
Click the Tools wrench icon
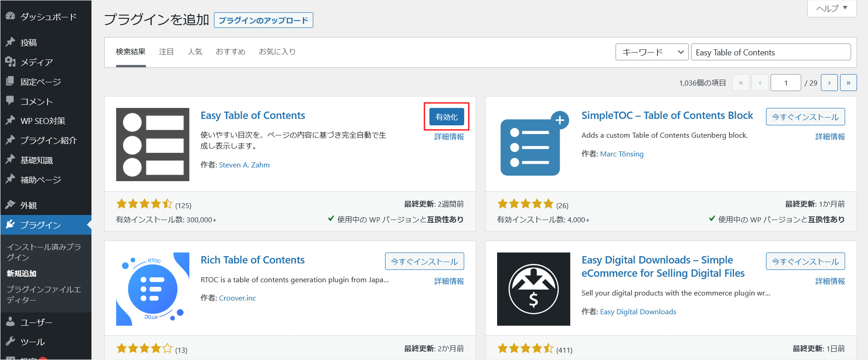[10, 341]
